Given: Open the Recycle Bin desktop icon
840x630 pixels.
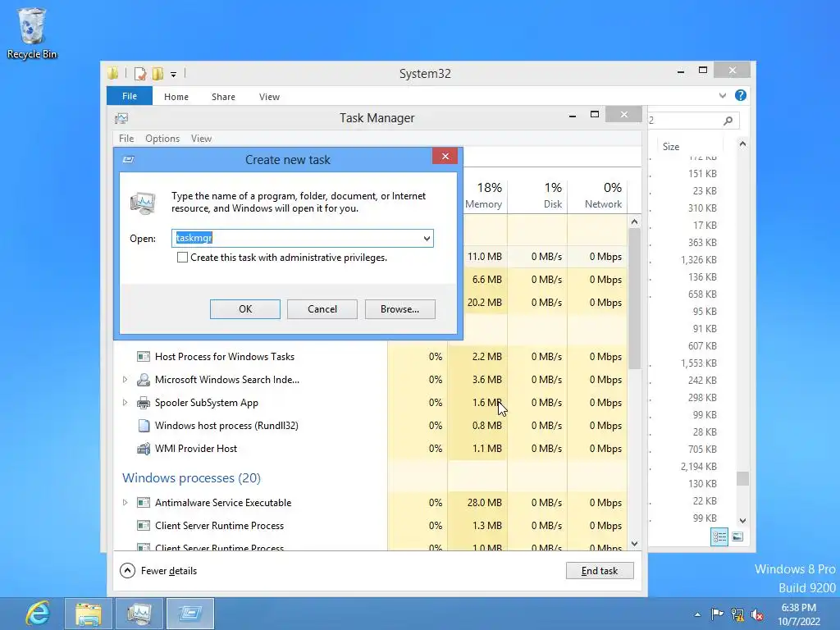Looking at the screenshot, I should (32, 33).
